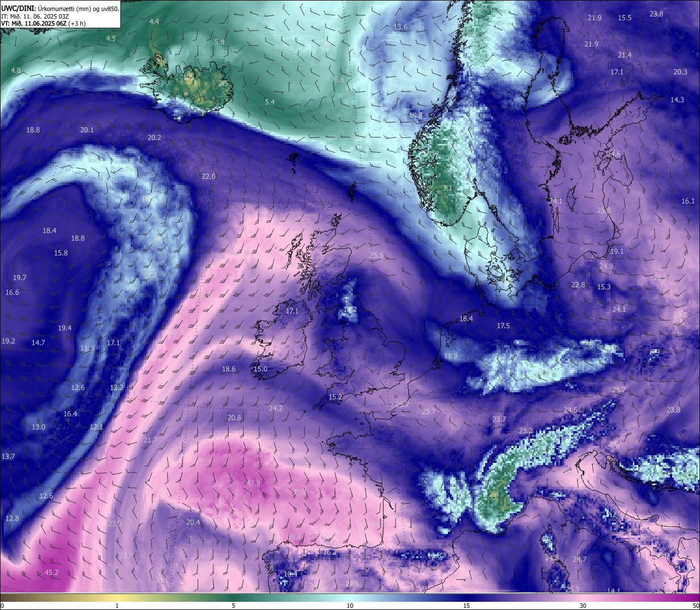700x610 pixels.
Task: Click the 23.7 value label
Action: [499, 419]
